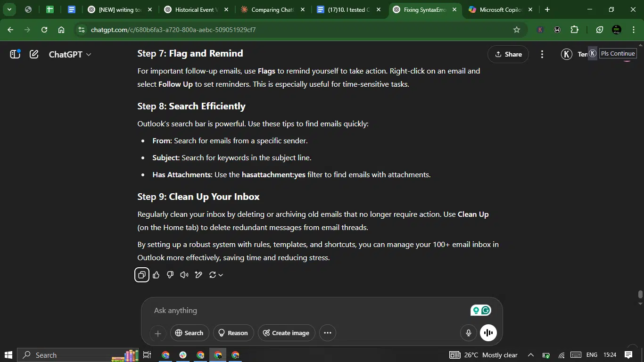Open Edit in canvas pencil icon

tap(198, 275)
